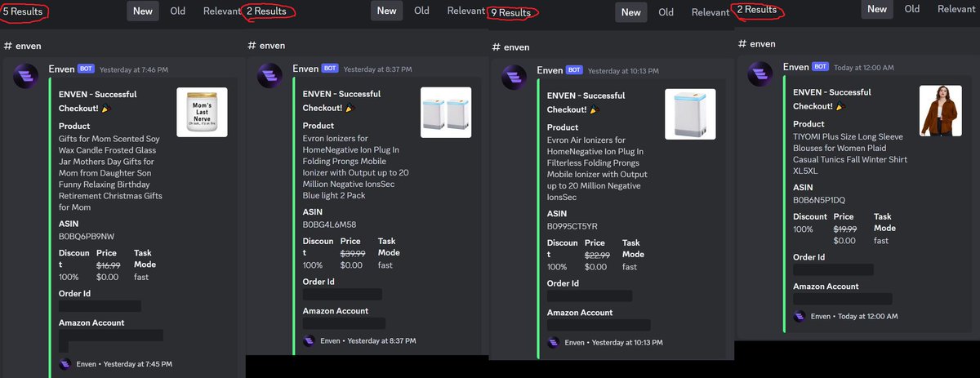Screen dimensions: 980x378
Task: Switch to Old tab above the Evron 2 Pack message
Action: coord(421,11)
